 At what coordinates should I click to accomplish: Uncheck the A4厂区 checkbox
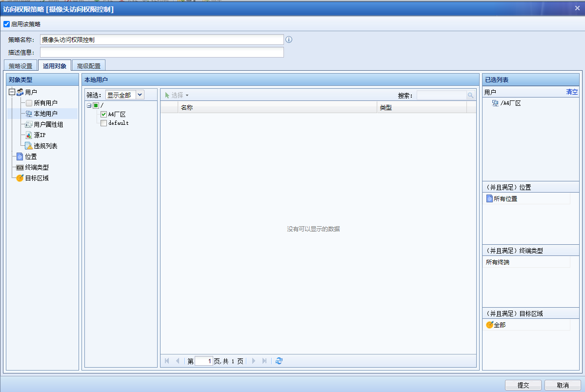[103, 114]
